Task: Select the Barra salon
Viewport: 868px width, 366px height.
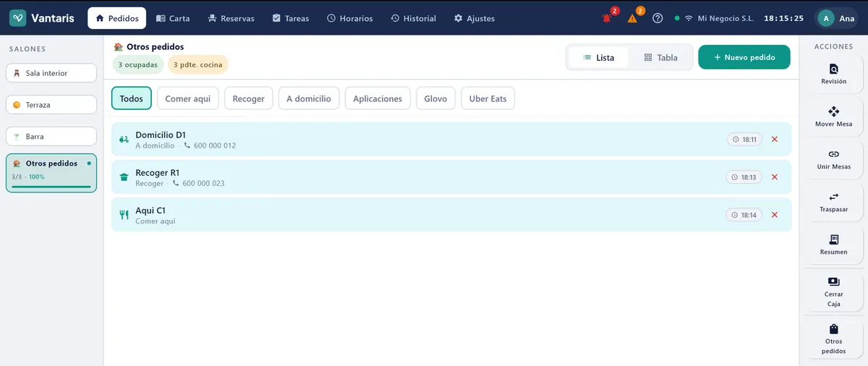Action: click(x=51, y=137)
